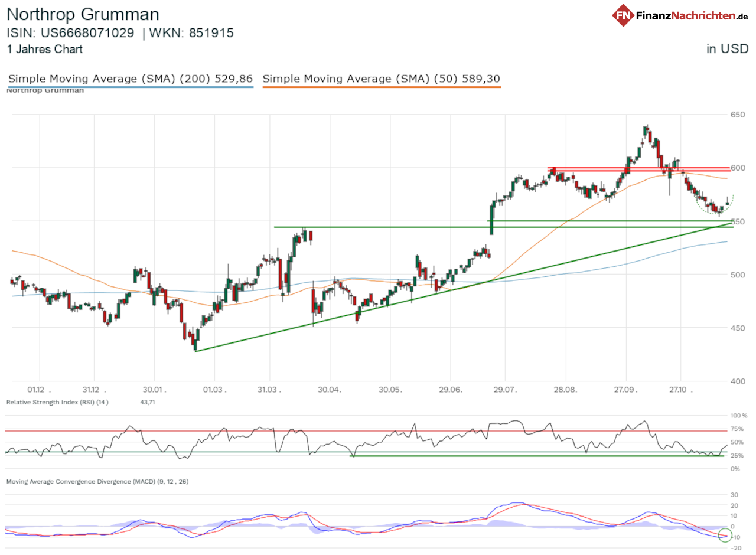Click the WKN 851915 text
The width and height of the screenshot is (756, 555).
tap(189, 33)
